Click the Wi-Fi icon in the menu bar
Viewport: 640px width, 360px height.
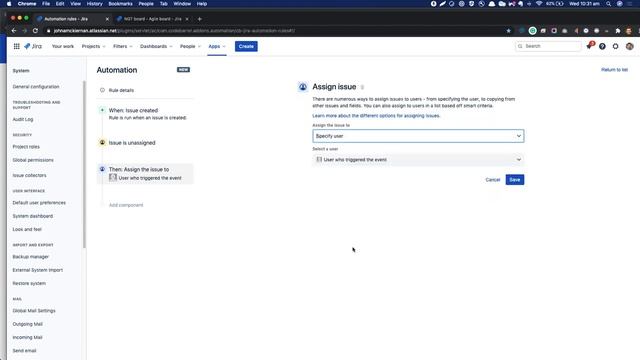point(539,4)
